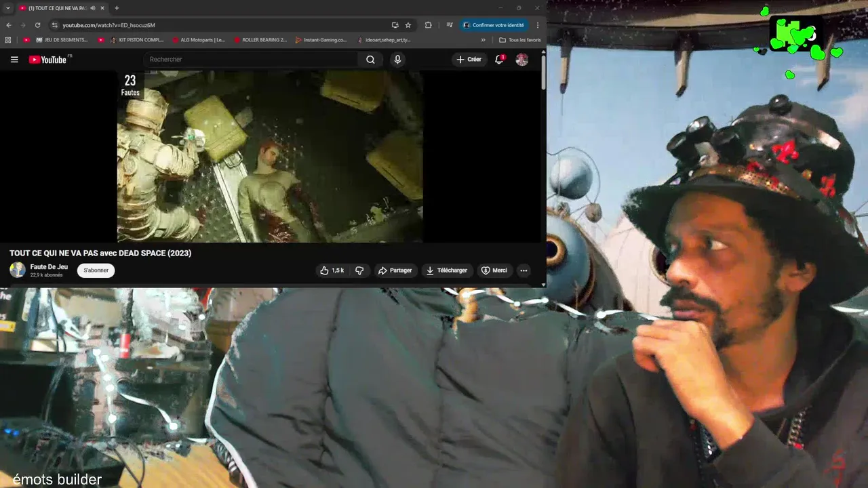
Task: Open the apps grid in bookmarks bar
Action: coord(9,40)
